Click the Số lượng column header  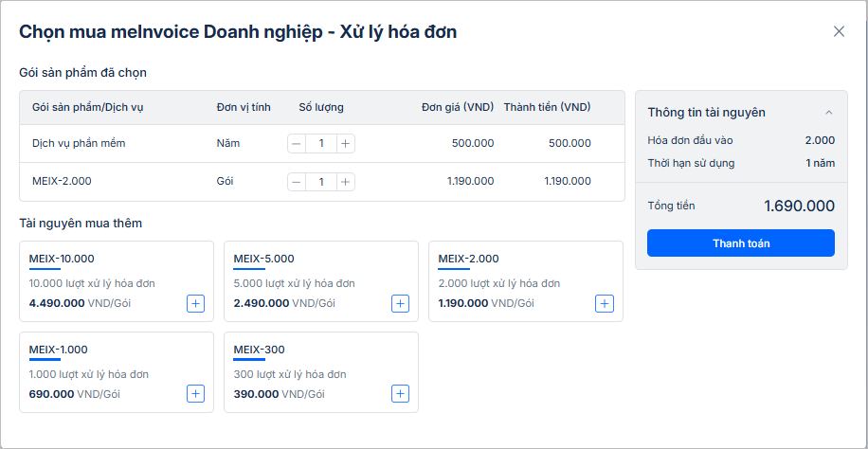321,107
